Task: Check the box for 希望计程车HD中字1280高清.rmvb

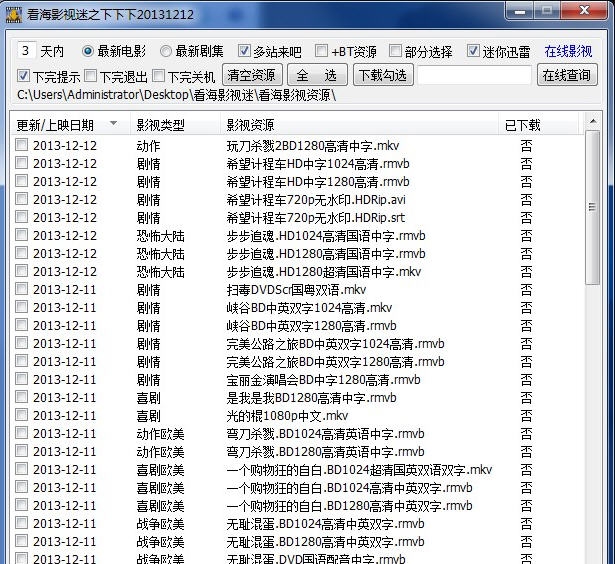Action: click(x=21, y=180)
